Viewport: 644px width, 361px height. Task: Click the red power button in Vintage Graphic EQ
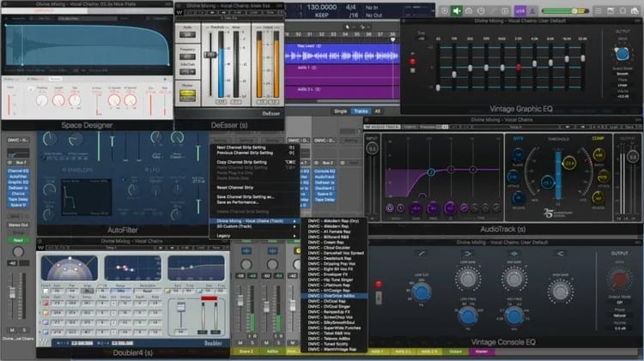(x=413, y=62)
